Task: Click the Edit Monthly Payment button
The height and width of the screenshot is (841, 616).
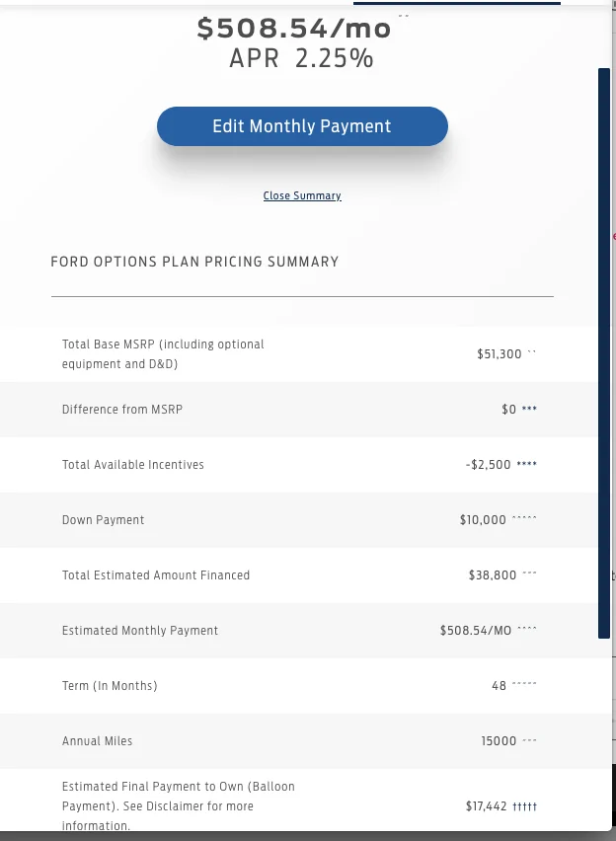Action: (x=302, y=126)
